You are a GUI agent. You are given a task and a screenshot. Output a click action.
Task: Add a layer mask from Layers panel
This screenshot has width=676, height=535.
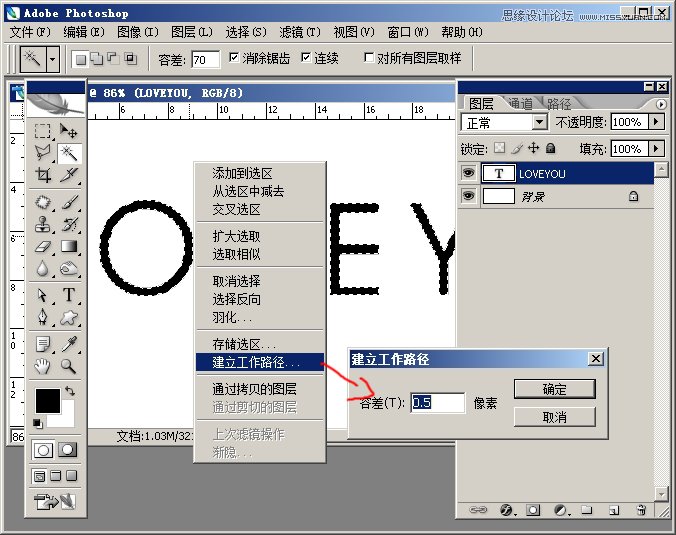coord(534,510)
